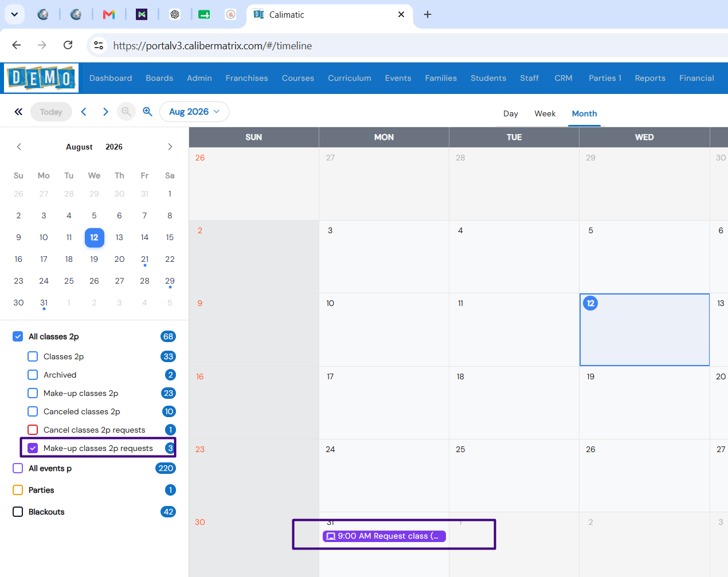Click the zoom in magnifier icon
Viewport: 728px width, 577px height.
pyautogui.click(x=147, y=112)
